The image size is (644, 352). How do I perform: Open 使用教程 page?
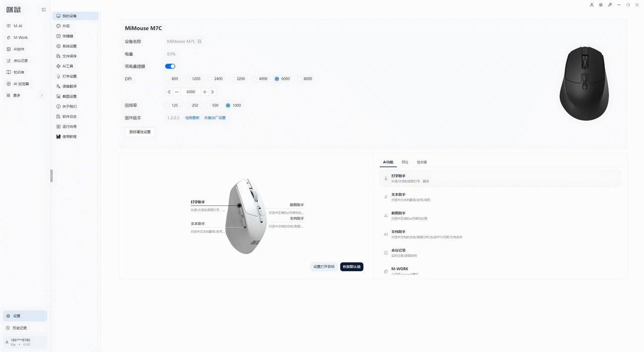pos(75,137)
